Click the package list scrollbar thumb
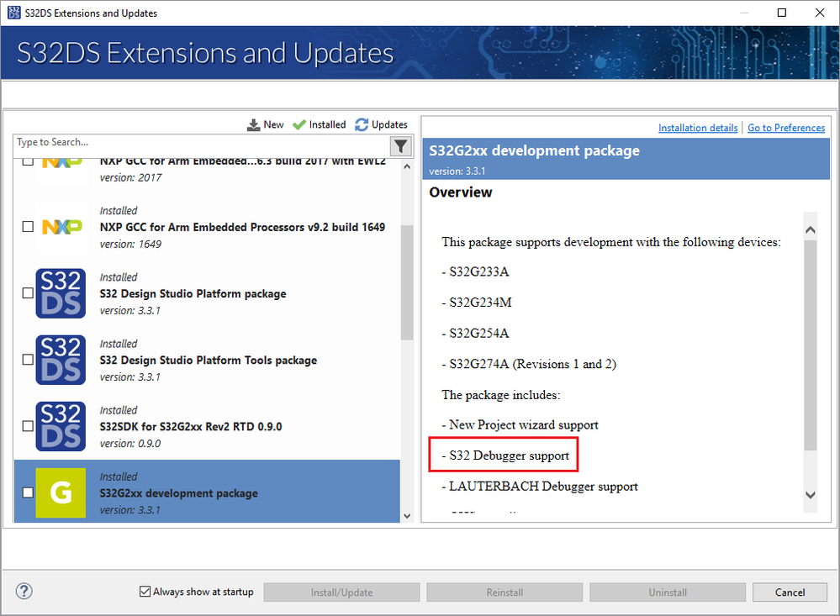This screenshot has height=616, width=840. point(407,282)
